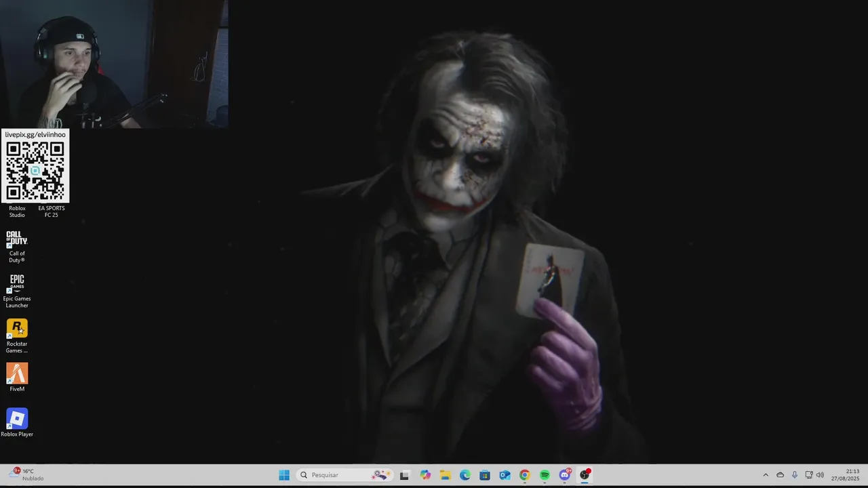Select the FiveM desktop icon
868x488 pixels.
[x=17, y=378]
